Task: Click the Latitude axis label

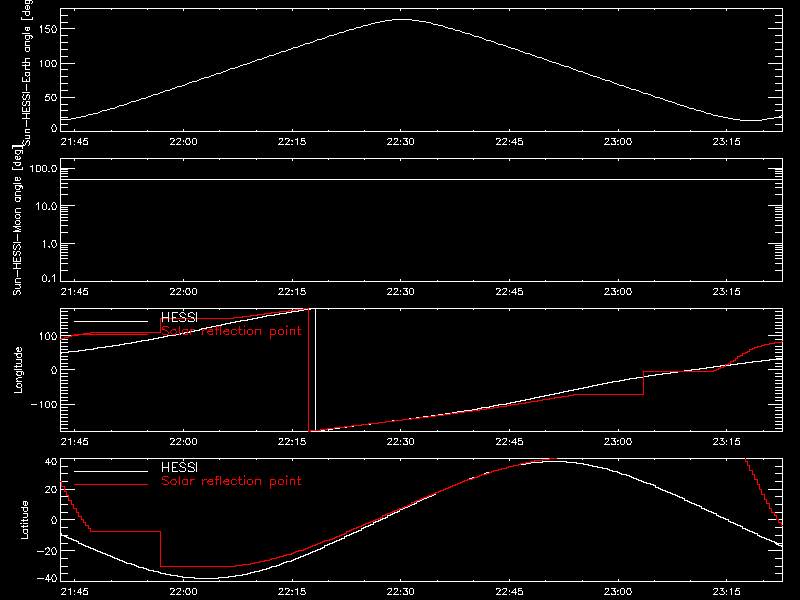Action: pyautogui.click(x=24, y=520)
